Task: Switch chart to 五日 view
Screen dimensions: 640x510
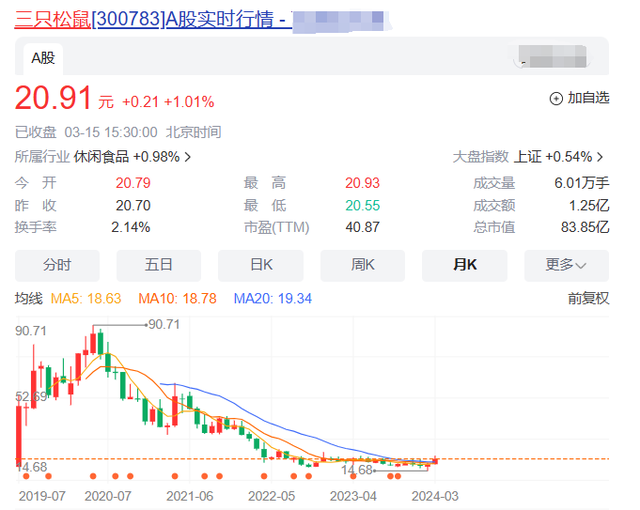Action: 159,265
